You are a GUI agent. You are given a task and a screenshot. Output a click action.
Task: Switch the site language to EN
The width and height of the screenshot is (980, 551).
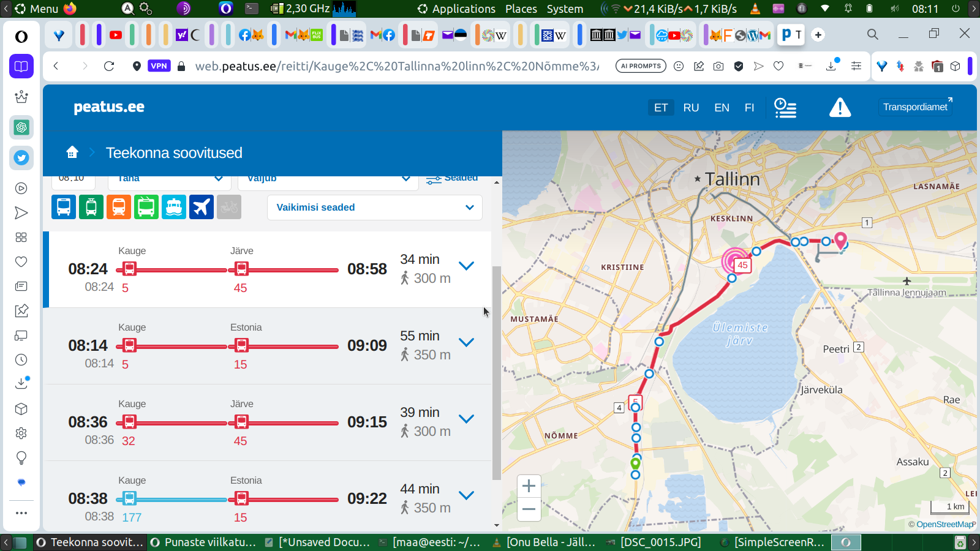coord(722,108)
